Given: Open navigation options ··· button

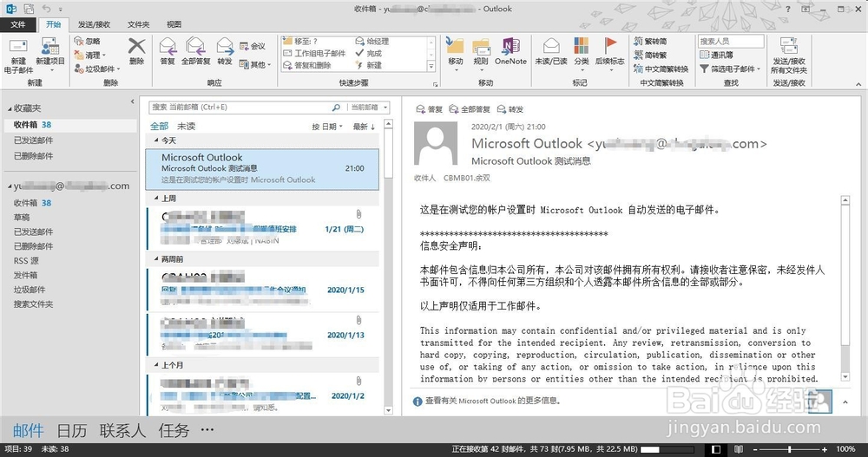Looking at the screenshot, I should (x=207, y=430).
